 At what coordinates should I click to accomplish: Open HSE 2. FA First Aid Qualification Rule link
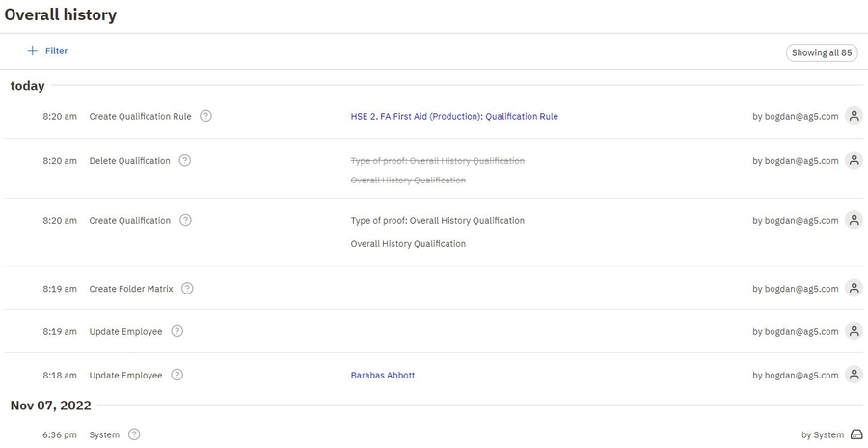click(453, 117)
